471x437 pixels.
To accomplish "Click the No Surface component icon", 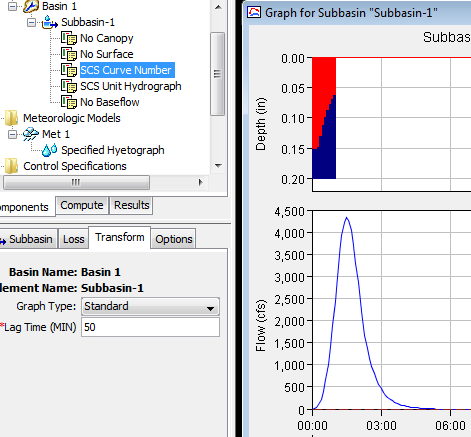I will [69, 54].
